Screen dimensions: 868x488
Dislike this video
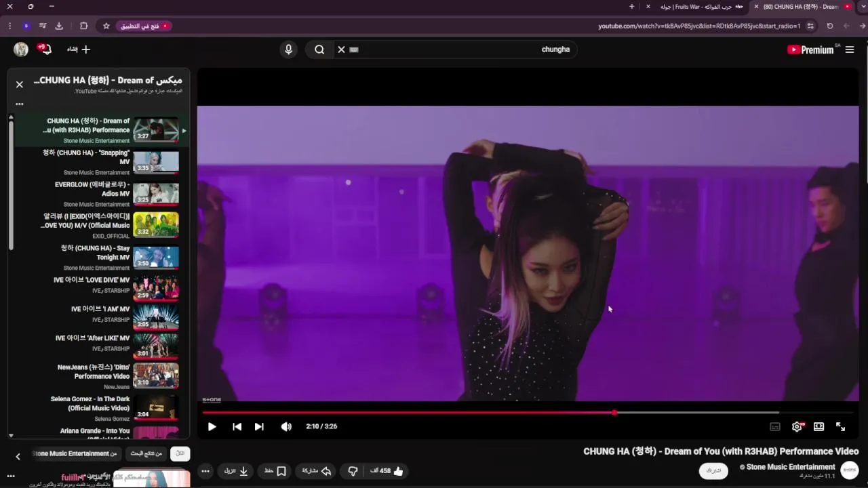[353, 471]
